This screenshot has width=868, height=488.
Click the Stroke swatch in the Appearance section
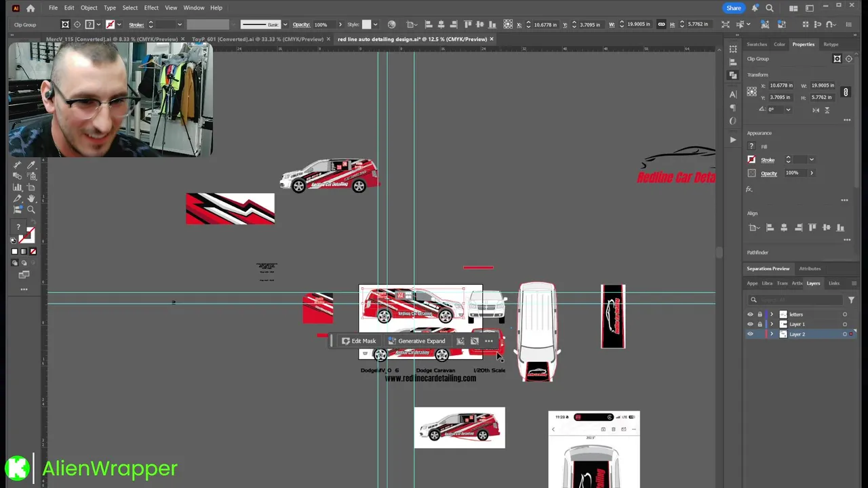point(751,160)
